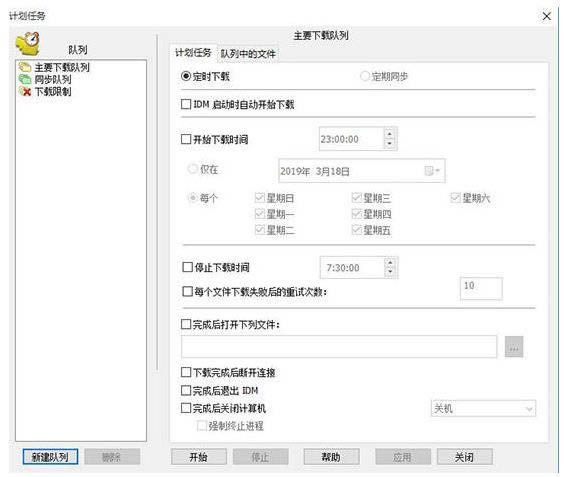Select the 定时下载 radio button
The width and height of the screenshot is (564, 477).
(186, 76)
